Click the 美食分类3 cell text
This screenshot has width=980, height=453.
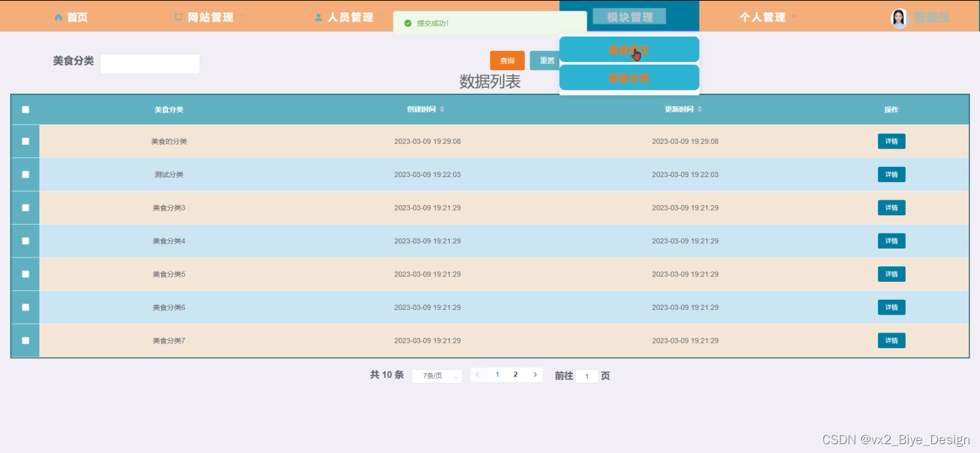[169, 208]
